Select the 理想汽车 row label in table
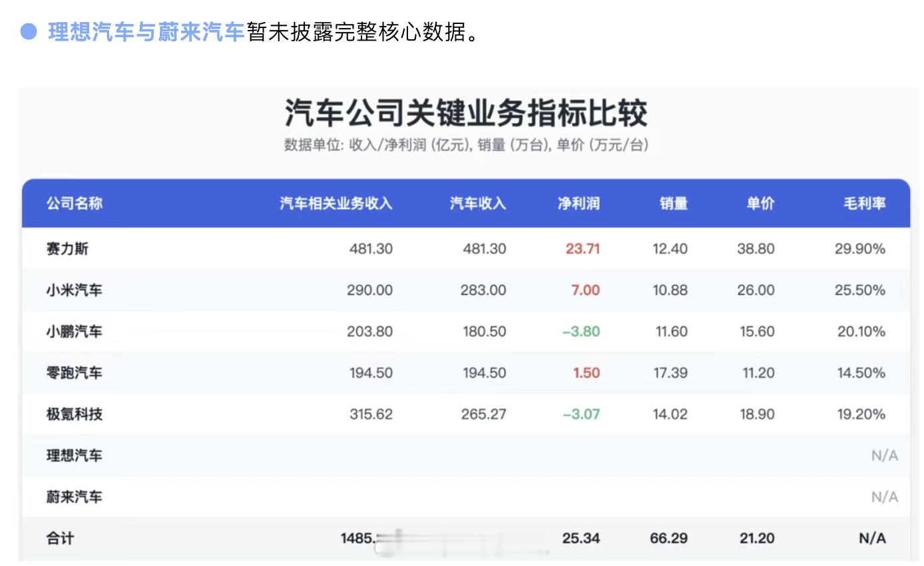The width and height of the screenshot is (924, 566). click(75, 455)
